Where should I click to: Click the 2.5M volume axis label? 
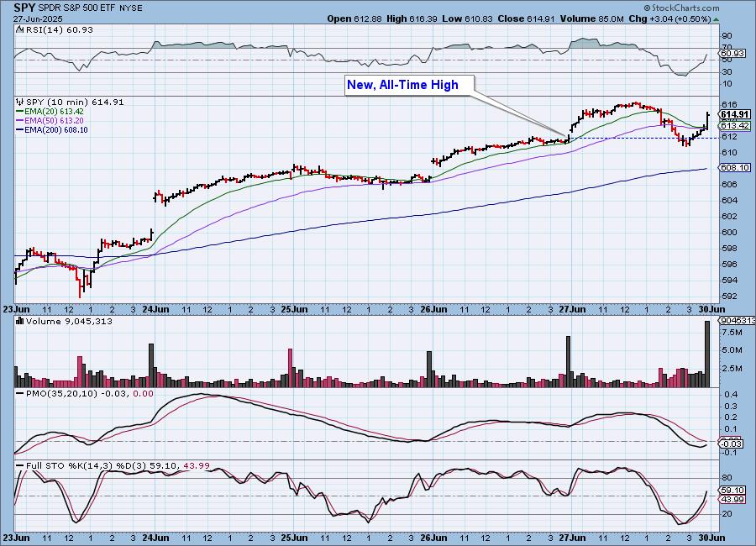coord(732,369)
